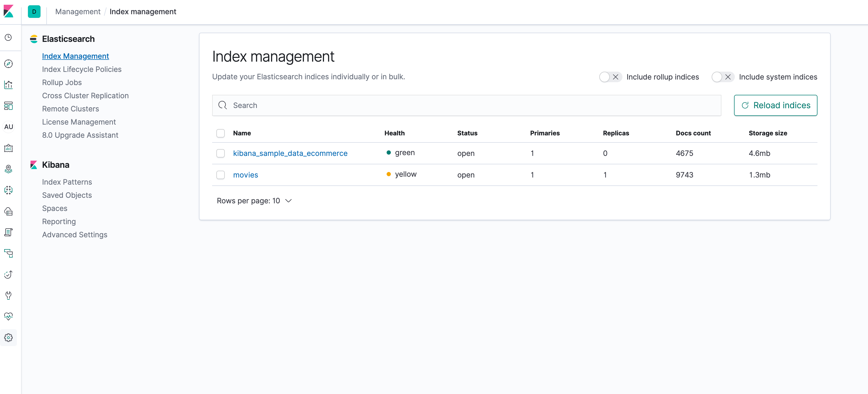Click the 1.3mb storage size value

(760, 175)
